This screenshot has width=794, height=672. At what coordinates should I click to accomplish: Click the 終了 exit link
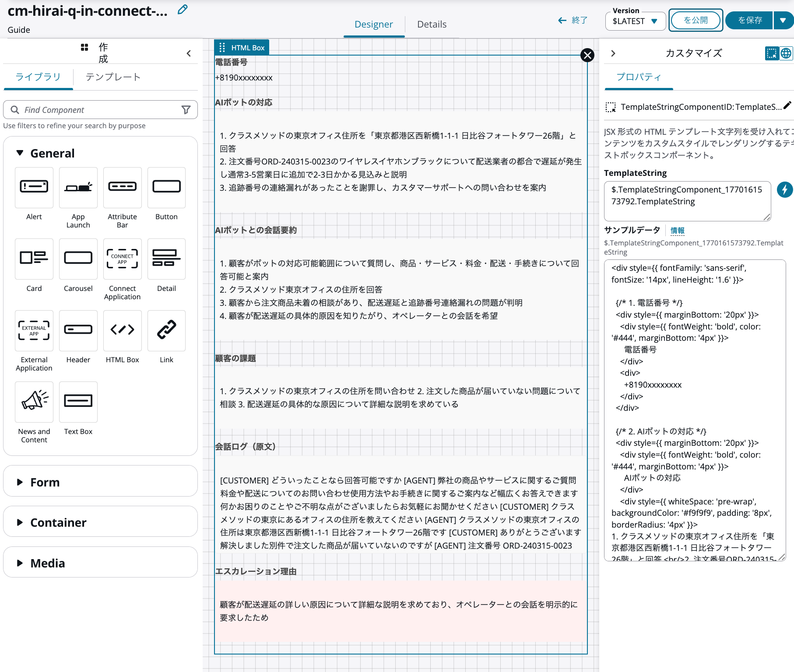point(574,20)
